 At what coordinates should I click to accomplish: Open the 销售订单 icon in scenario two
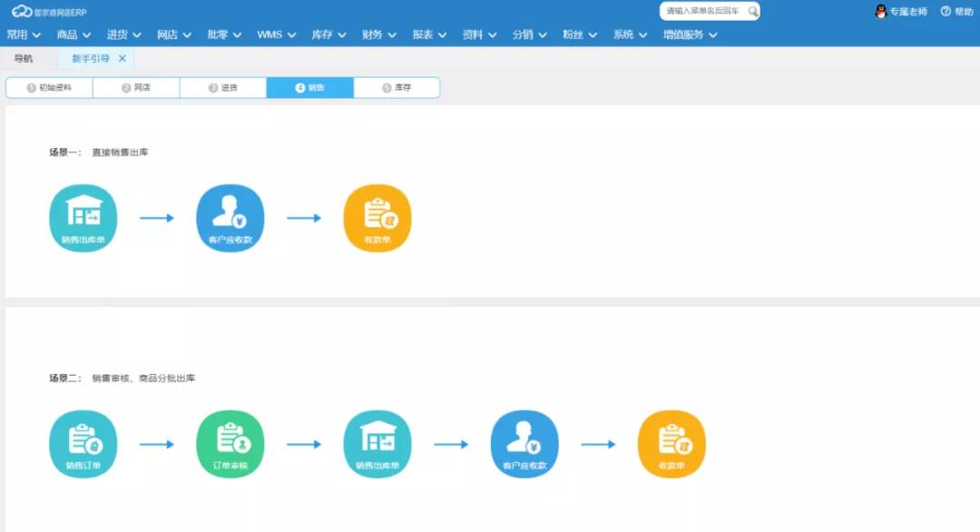coord(83,444)
